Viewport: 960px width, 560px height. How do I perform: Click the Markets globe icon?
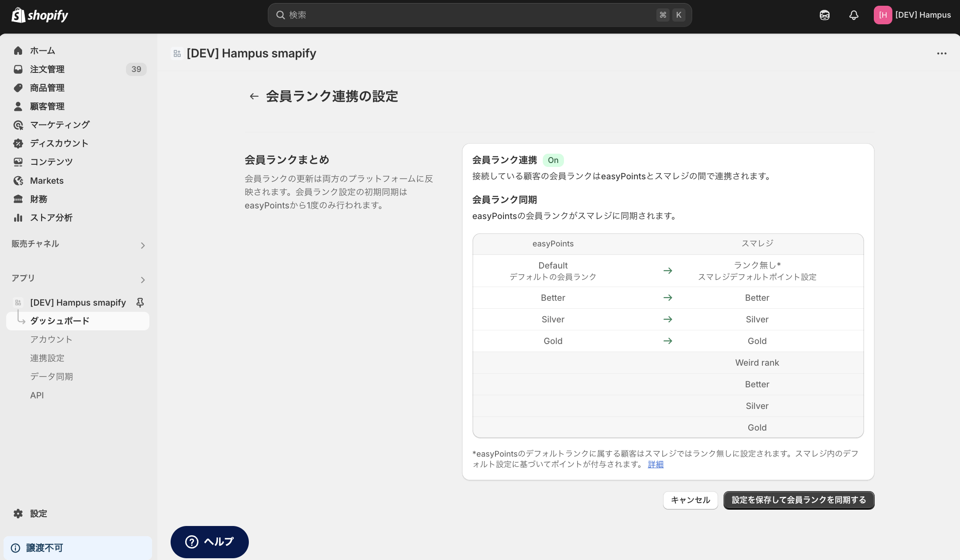[x=18, y=180]
